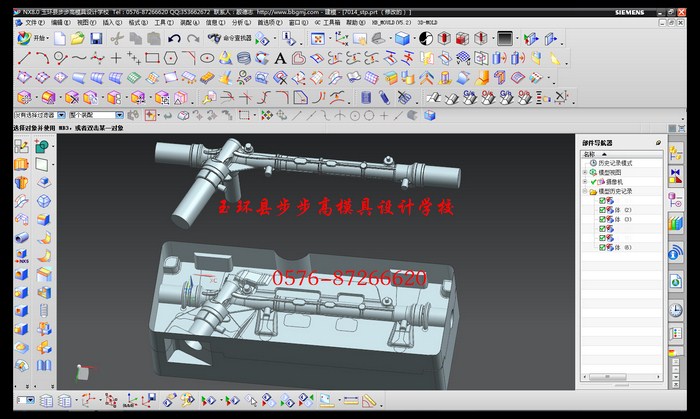The height and width of the screenshot is (419, 700).
Task: Collapse the 模型历史记录 folder node
Action: pos(584,190)
